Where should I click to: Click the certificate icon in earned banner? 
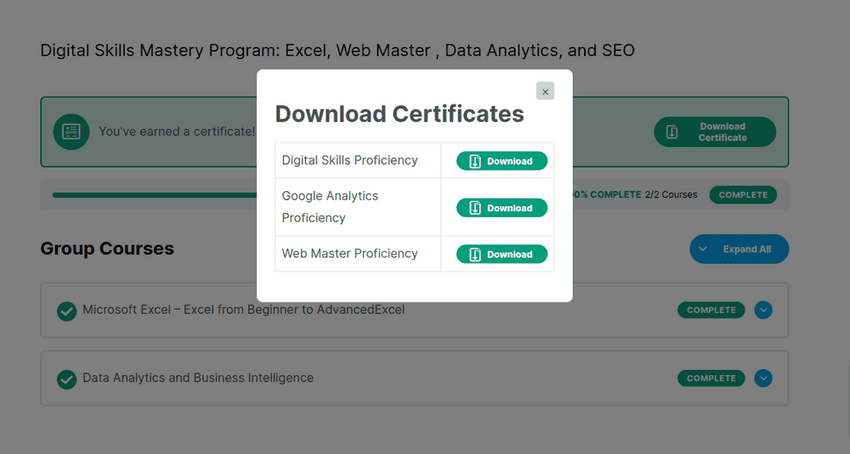point(71,131)
